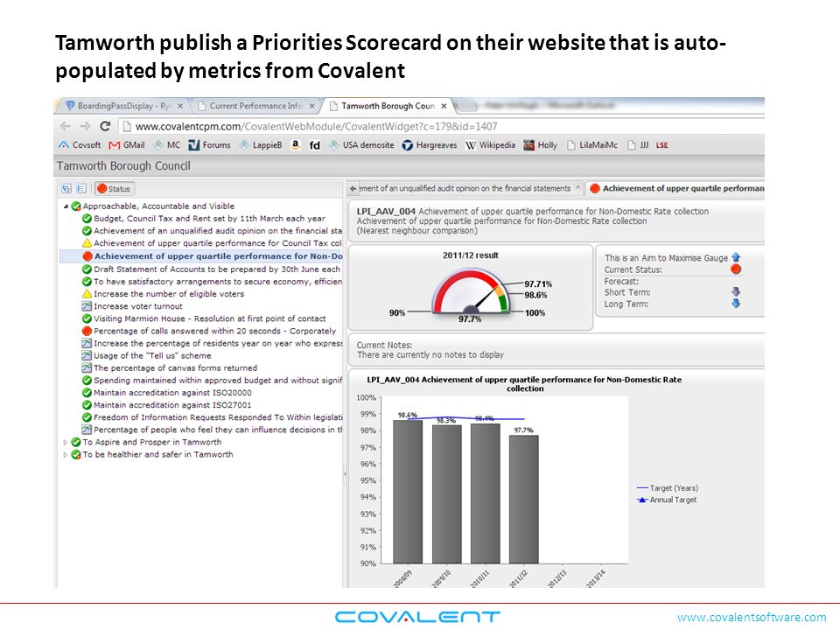Click the Long Term forecast down arrow
Screen dimensions: 840x630
tap(736, 304)
